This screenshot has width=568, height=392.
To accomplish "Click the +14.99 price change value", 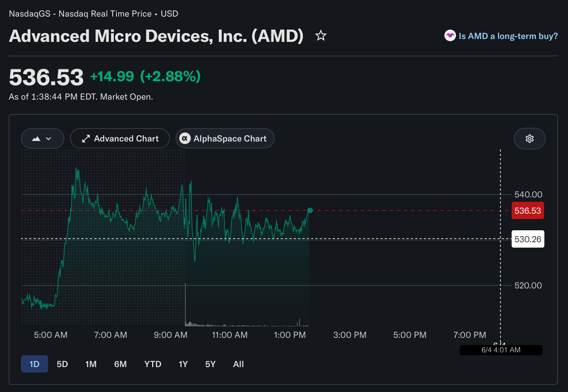I will tap(112, 77).
